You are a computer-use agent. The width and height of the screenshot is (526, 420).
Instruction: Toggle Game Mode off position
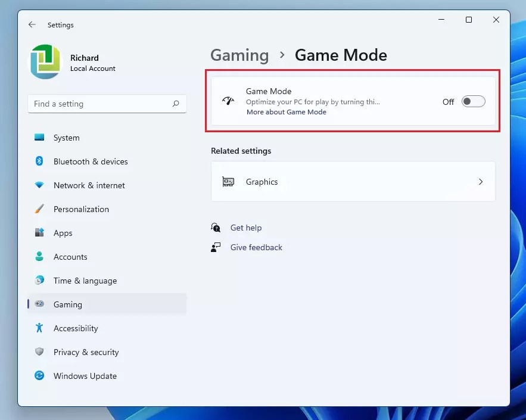pyautogui.click(x=473, y=101)
